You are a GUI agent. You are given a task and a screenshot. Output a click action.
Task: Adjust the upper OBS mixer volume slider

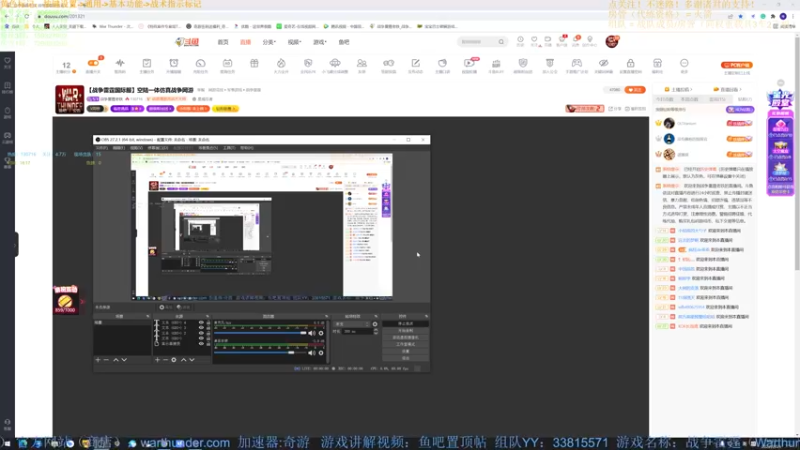pos(260,333)
